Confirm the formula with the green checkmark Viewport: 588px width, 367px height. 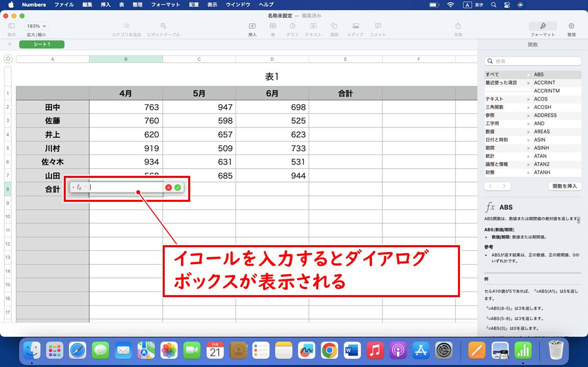[177, 188]
